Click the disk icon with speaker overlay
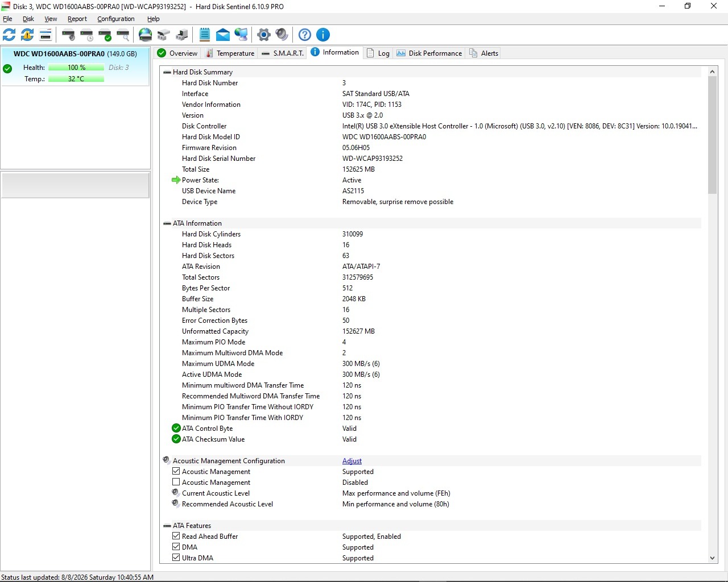This screenshot has height=582, width=728. [68, 35]
